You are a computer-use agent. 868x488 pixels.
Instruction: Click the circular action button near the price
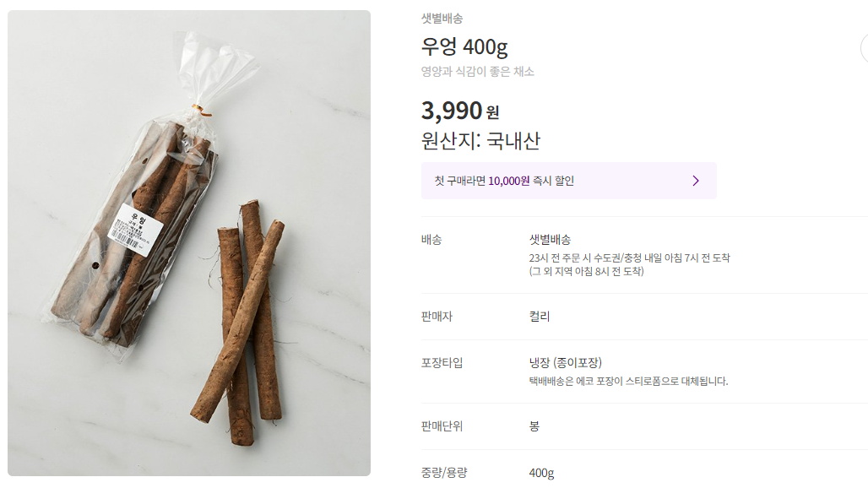click(863, 49)
